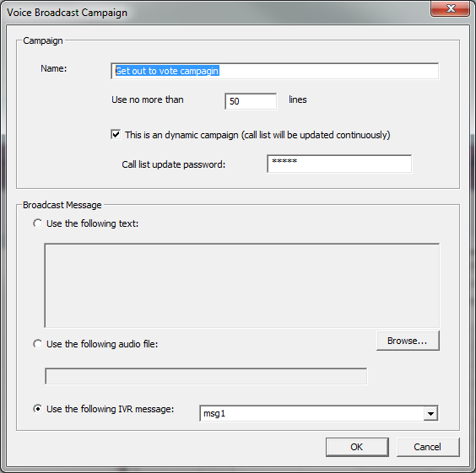Click inside the large broadcast text area
Image resolution: width=476 pixels, height=473 pixels.
[242, 285]
